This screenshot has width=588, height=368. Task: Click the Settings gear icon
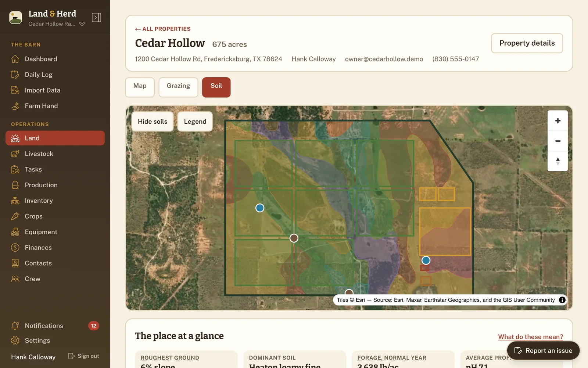[15, 340]
